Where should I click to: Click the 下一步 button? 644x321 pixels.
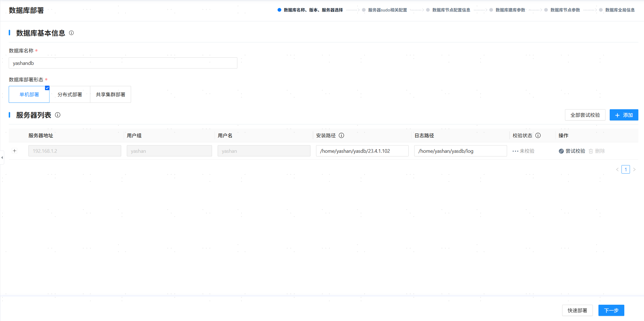pyautogui.click(x=611, y=310)
